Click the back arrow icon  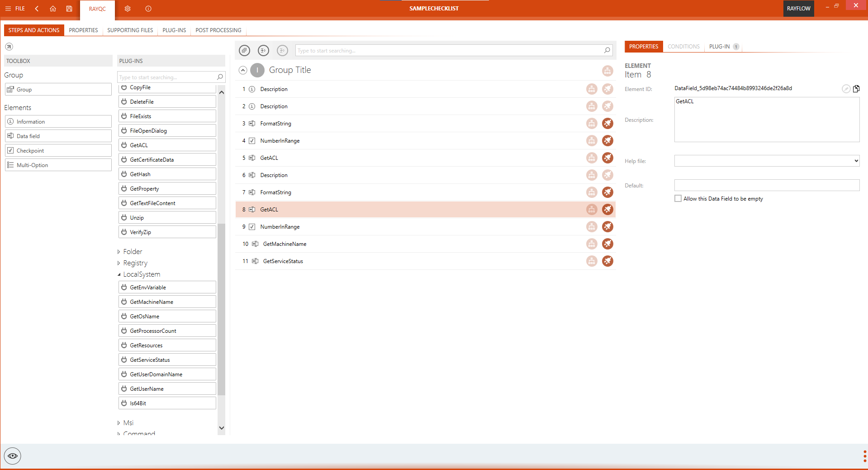coord(37,9)
